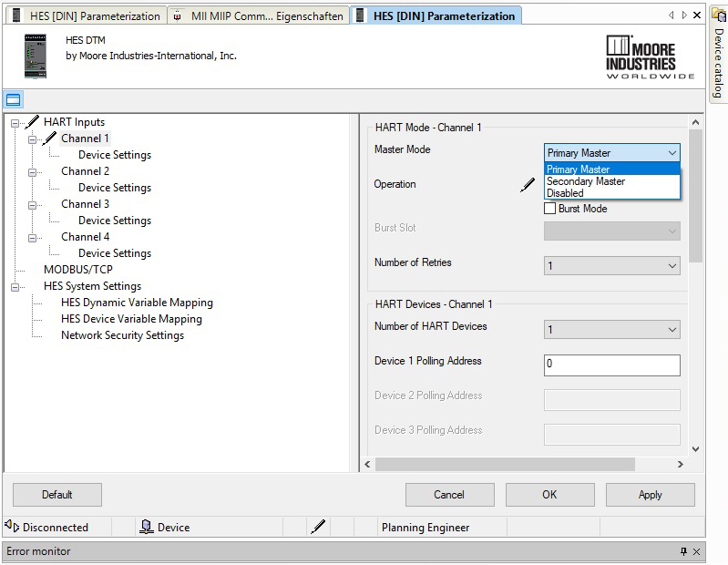Open Device Settings under Channel 2

click(x=115, y=188)
